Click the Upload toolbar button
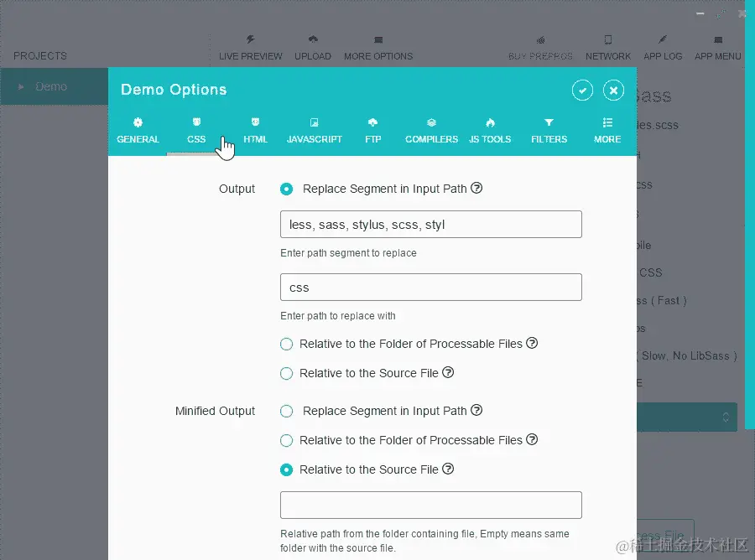 [x=313, y=48]
